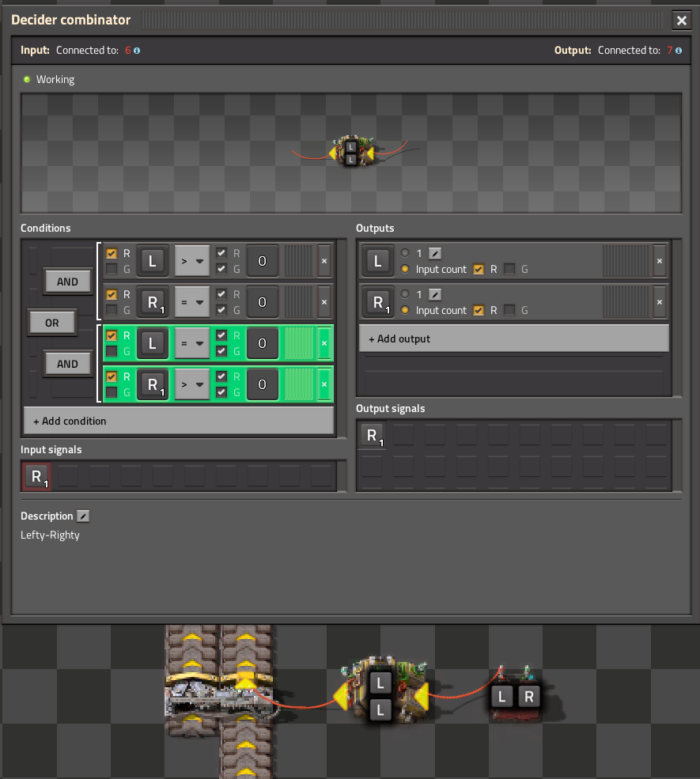Click the + Add condition button

click(179, 421)
